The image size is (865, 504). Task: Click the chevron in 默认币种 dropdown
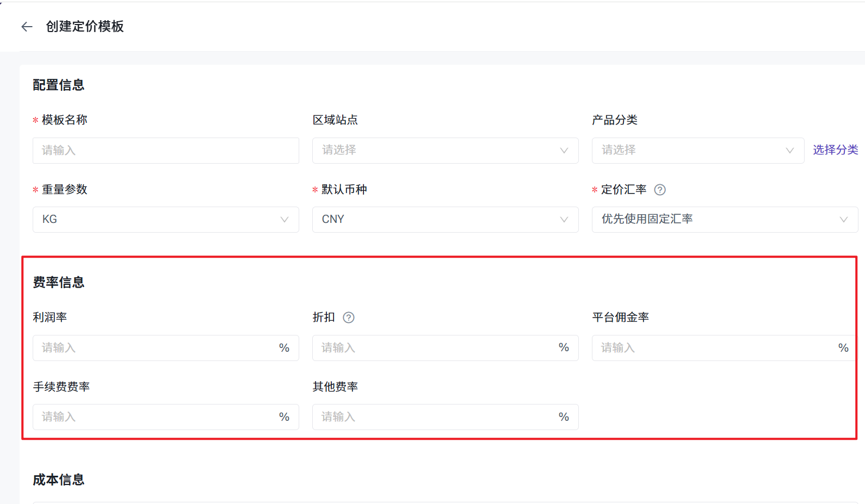(564, 220)
